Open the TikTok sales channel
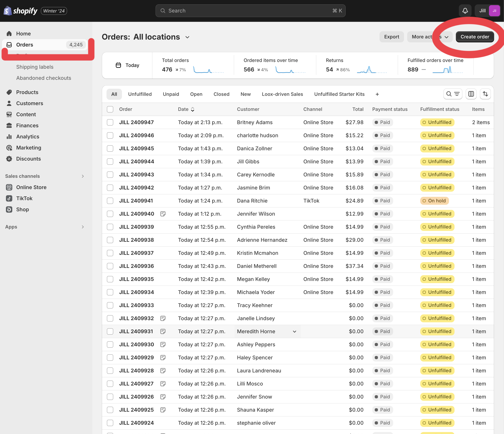This screenshot has width=504, height=434. (24, 198)
